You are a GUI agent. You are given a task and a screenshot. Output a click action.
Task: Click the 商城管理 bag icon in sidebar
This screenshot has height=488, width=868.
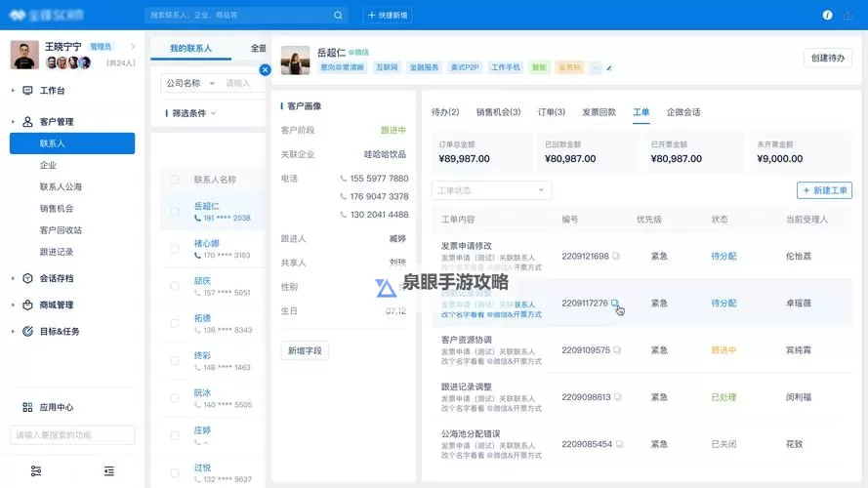click(27, 305)
